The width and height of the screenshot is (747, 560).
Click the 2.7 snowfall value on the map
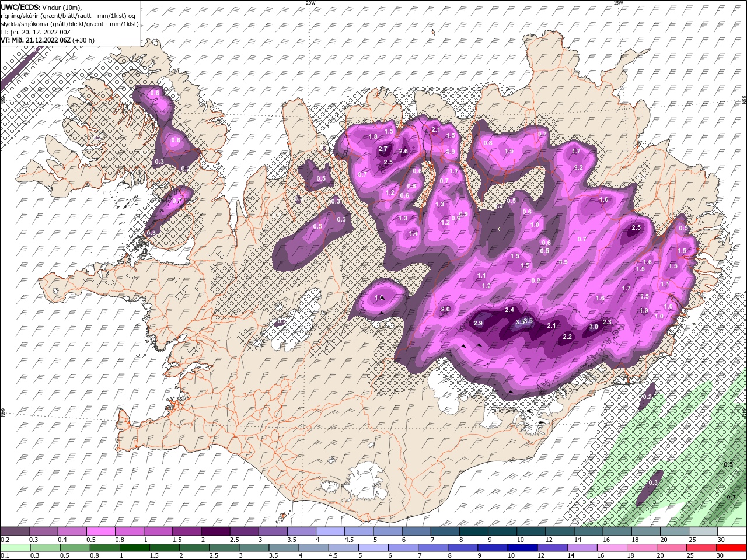coord(383,149)
